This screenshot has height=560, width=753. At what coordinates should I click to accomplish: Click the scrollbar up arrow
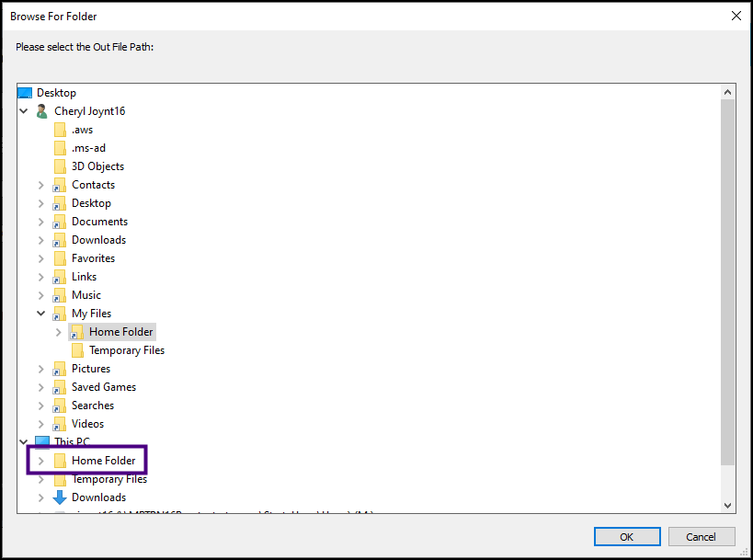click(x=727, y=92)
